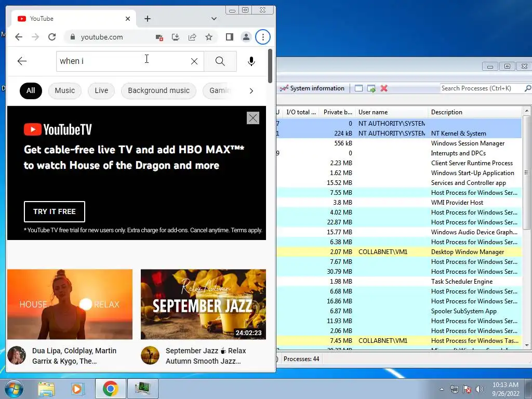Sort by Private bytes column
The image size is (532, 399).
coord(338,112)
